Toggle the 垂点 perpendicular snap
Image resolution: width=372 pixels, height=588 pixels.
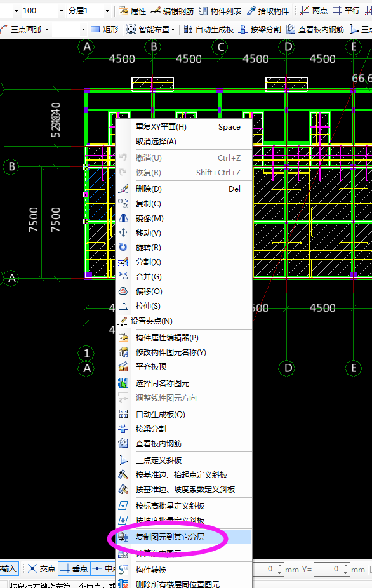click(x=74, y=569)
